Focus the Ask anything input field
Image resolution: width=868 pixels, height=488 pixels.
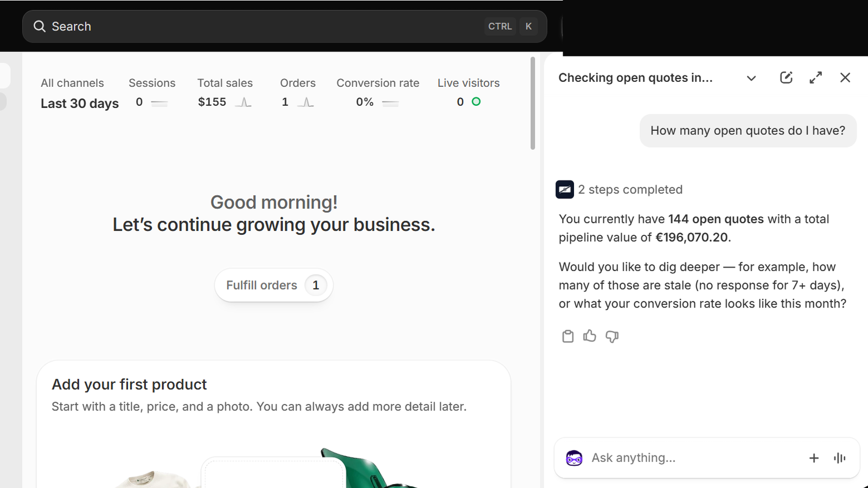tap(694, 458)
